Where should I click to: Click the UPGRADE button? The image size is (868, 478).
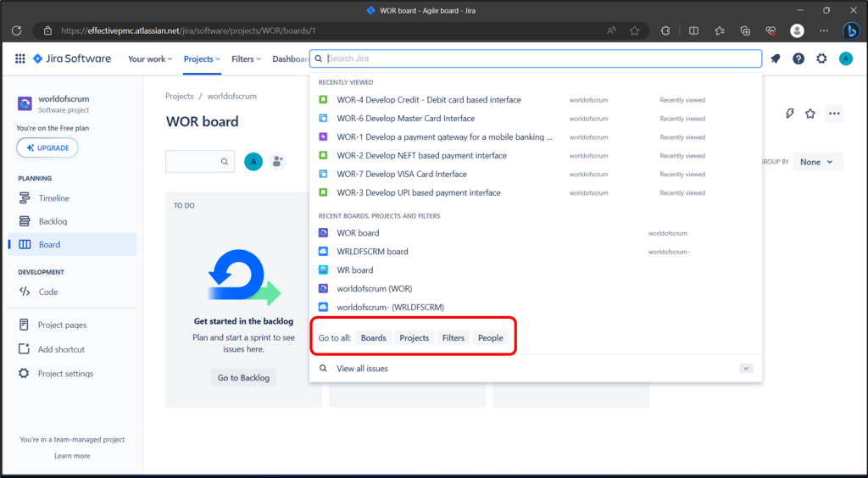click(47, 147)
